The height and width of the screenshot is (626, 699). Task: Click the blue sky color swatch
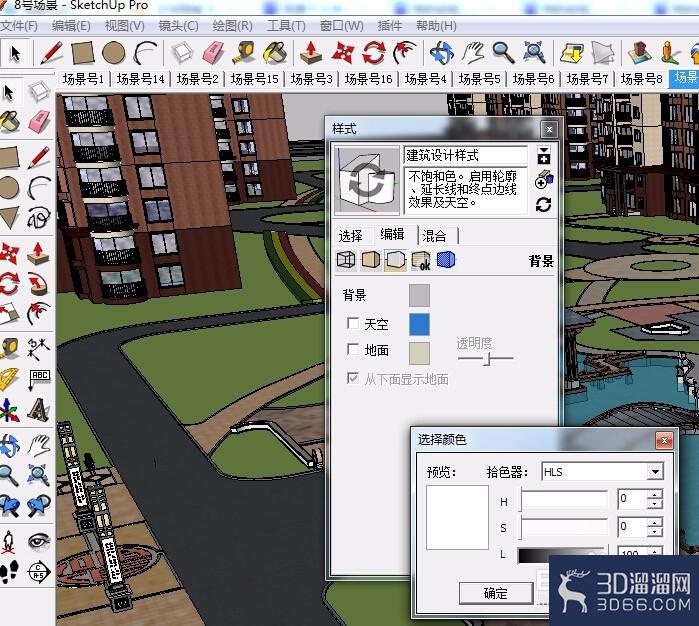click(x=419, y=324)
